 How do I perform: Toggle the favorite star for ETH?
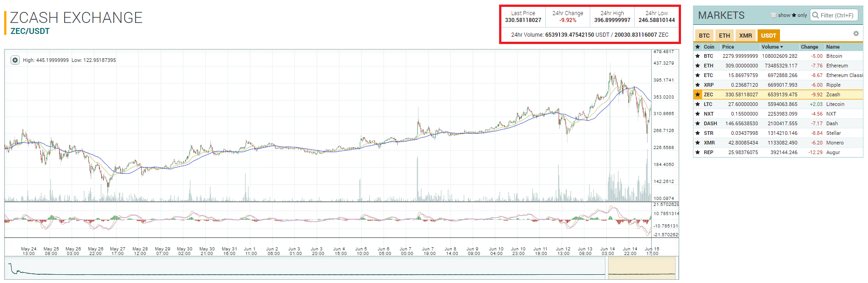pos(698,66)
